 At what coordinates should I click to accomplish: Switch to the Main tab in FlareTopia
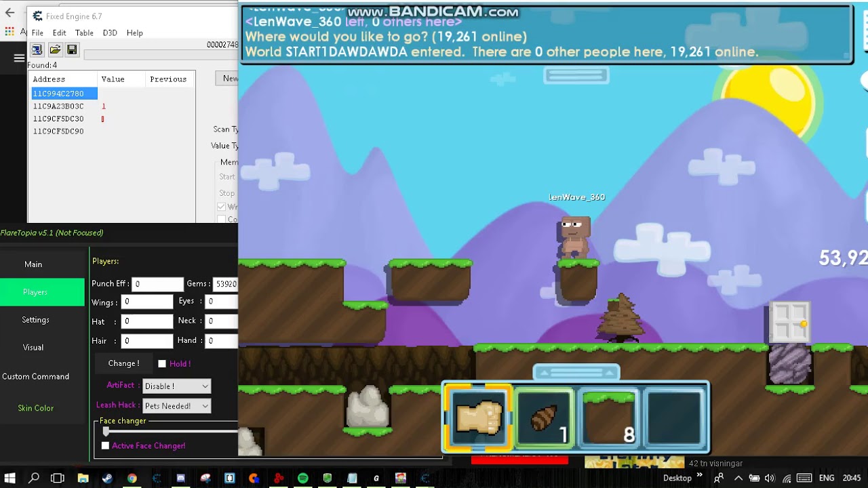coord(33,264)
